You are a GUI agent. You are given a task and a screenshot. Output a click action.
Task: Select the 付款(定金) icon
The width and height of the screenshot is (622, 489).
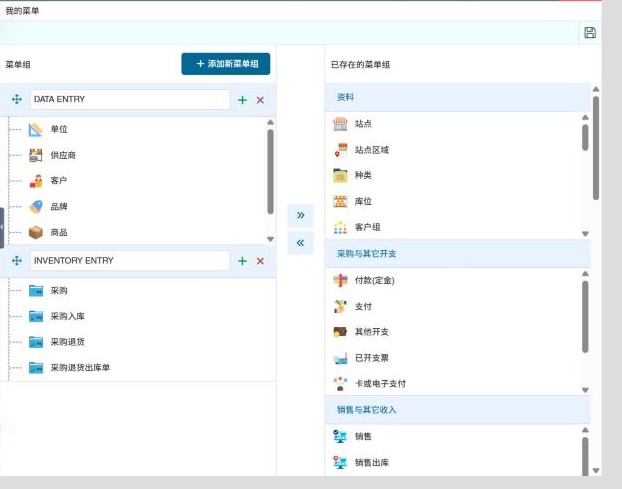point(340,280)
